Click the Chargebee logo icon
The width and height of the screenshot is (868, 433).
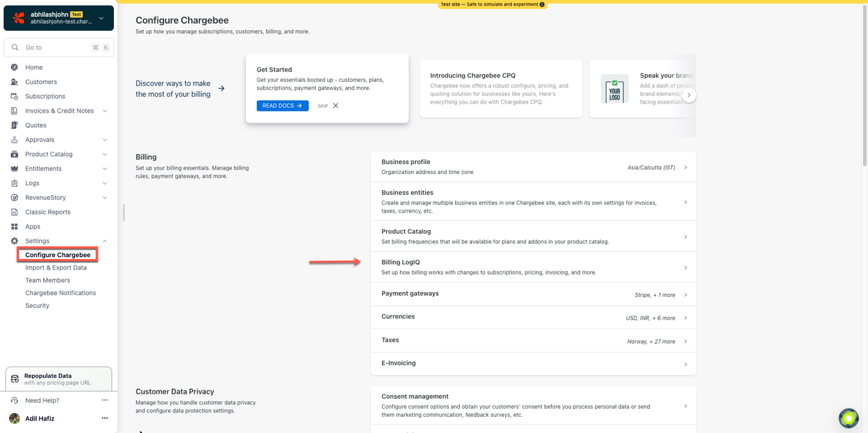point(19,18)
